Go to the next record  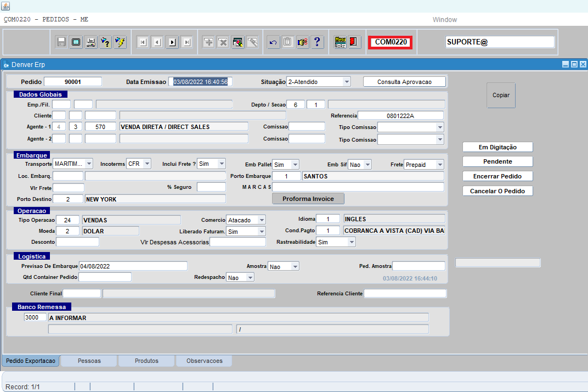[172, 42]
